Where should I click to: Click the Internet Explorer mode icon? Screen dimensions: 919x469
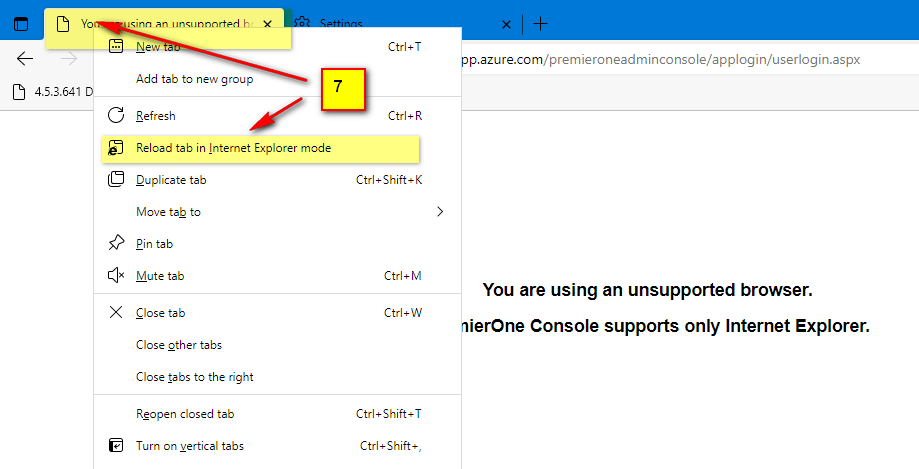coord(115,148)
